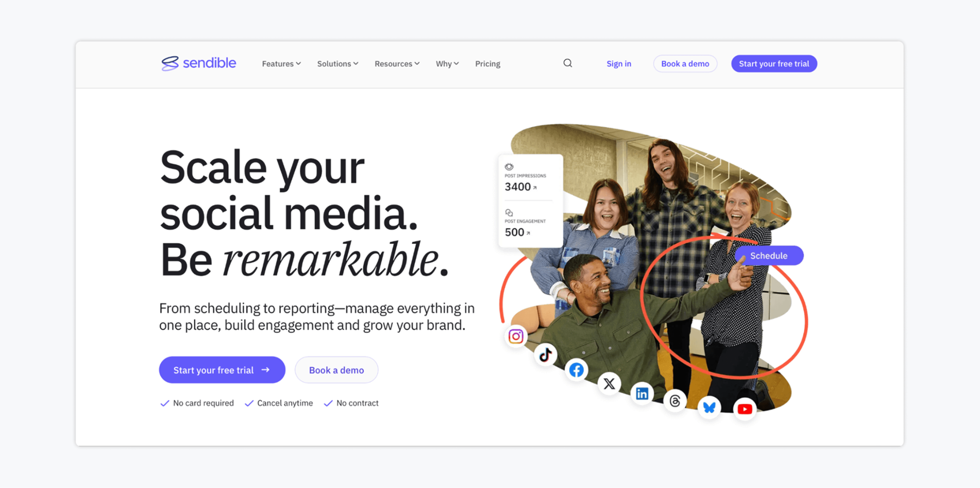Click the Schedule button on the photo
This screenshot has height=488, width=980.
coord(768,255)
